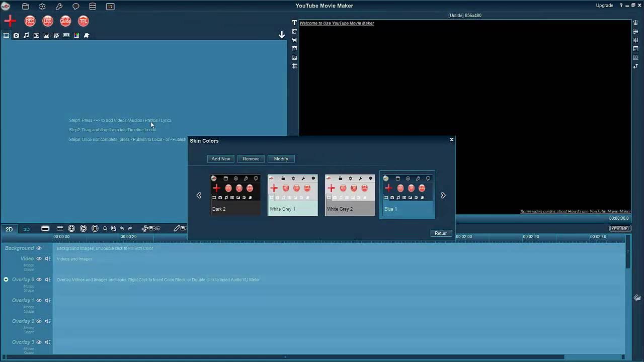Select the video film-strip media tab icon
Screen dimensions: 644x362
pos(6,35)
